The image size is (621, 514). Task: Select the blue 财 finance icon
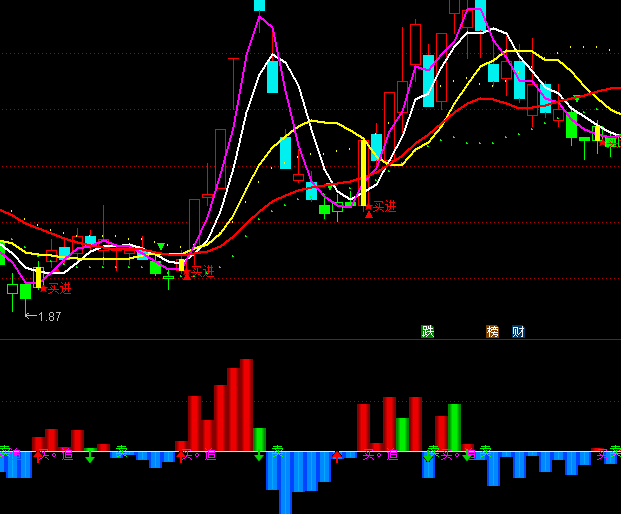(518, 332)
